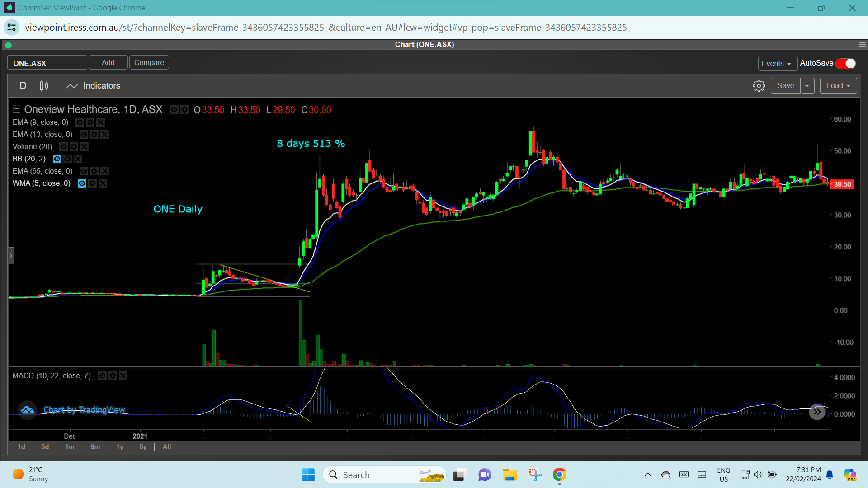Focus the ONE.ASX symbol field

point(47,63)
